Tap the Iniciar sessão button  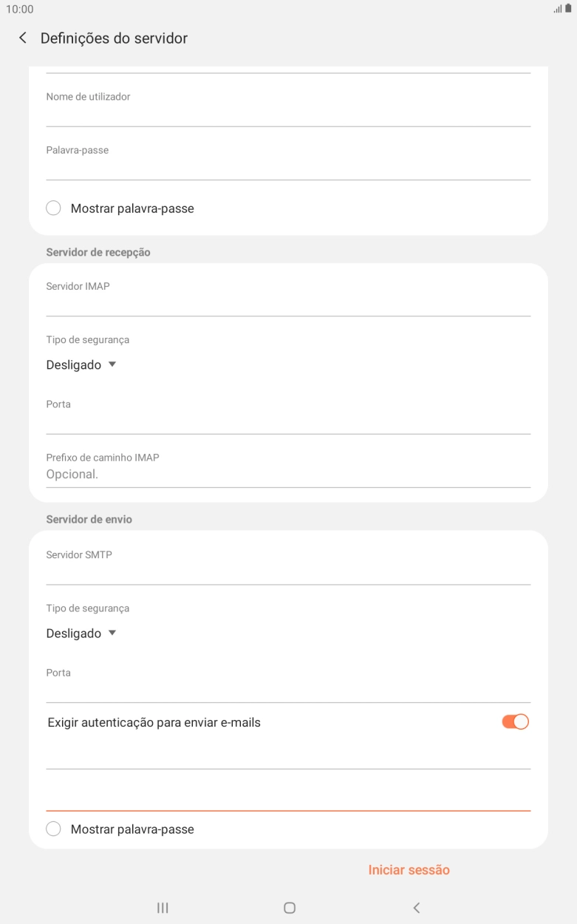click(x=409, y=869)
